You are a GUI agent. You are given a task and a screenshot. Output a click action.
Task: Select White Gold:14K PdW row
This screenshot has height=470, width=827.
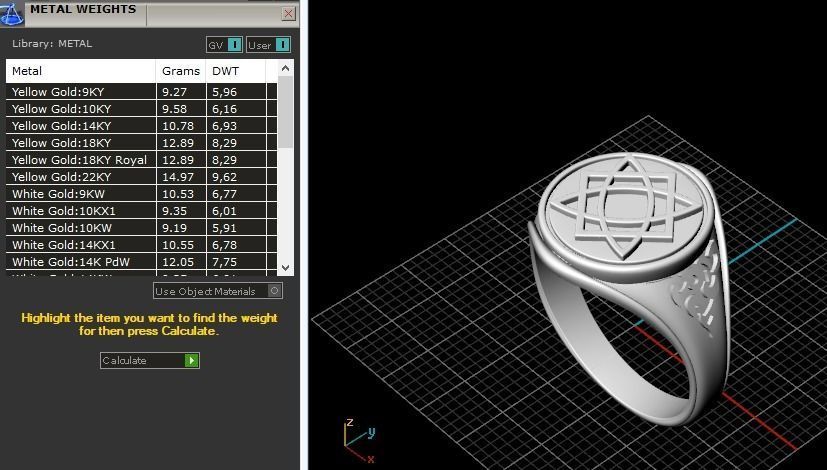(x=141, y=262)
